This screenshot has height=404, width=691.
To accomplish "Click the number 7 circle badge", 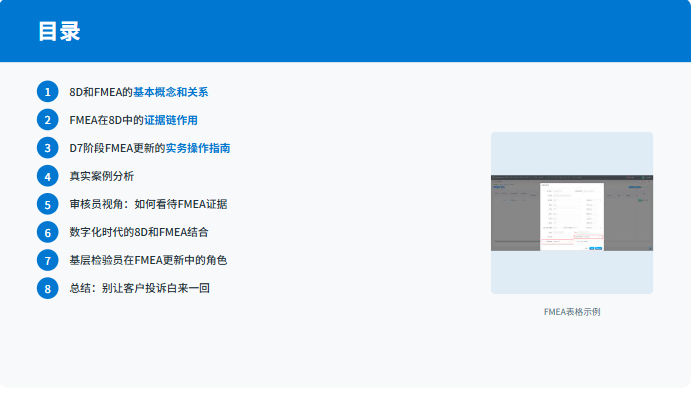I will [48, 260].
